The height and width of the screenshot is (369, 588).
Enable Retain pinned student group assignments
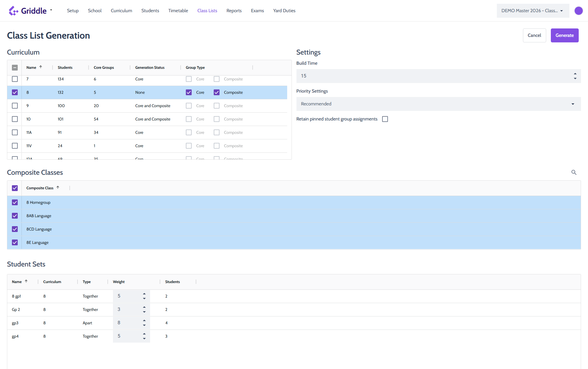pyautogui.click(x=385, y=119)
